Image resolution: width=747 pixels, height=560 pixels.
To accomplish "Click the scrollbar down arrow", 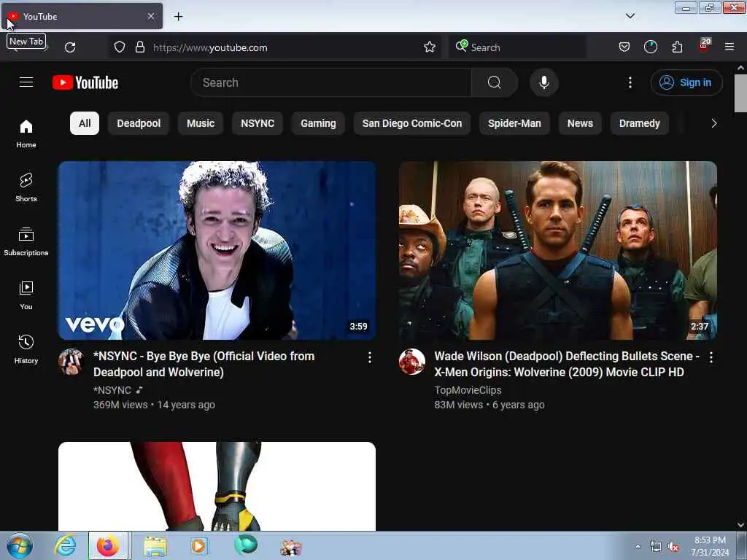I will [740, 525].
